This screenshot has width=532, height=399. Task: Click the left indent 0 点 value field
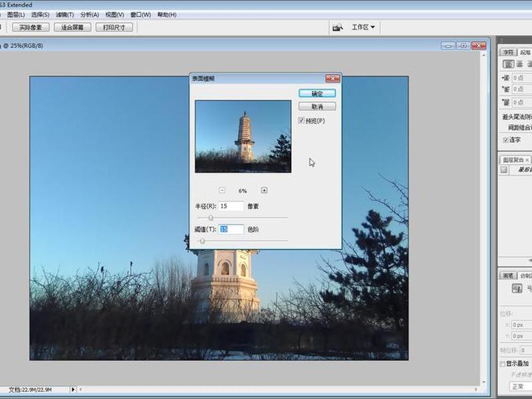[522, 78]
